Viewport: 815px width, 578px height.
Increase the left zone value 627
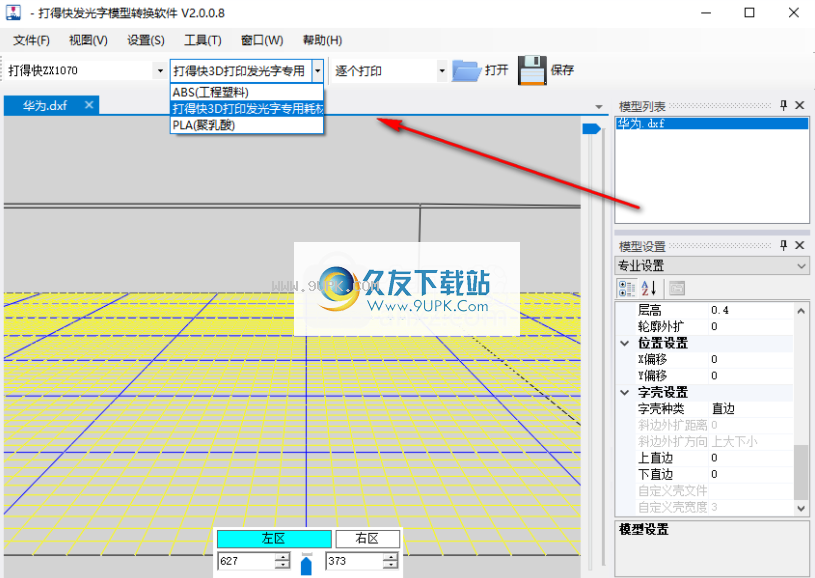(283, 557)
